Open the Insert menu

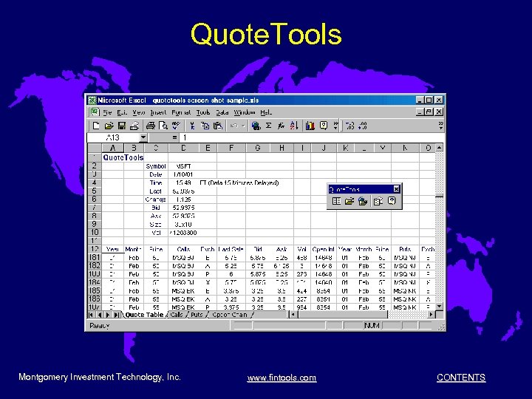click(158, 112)
